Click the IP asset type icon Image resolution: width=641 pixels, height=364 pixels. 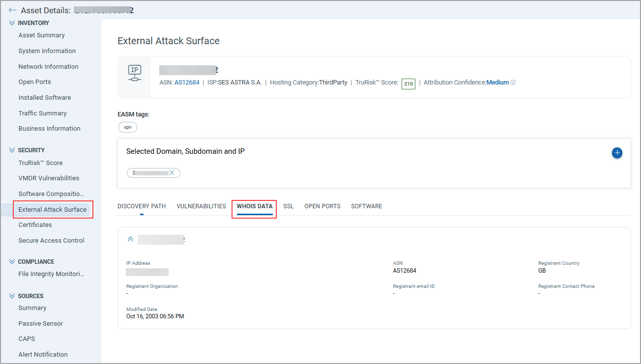tap(134, 72)
